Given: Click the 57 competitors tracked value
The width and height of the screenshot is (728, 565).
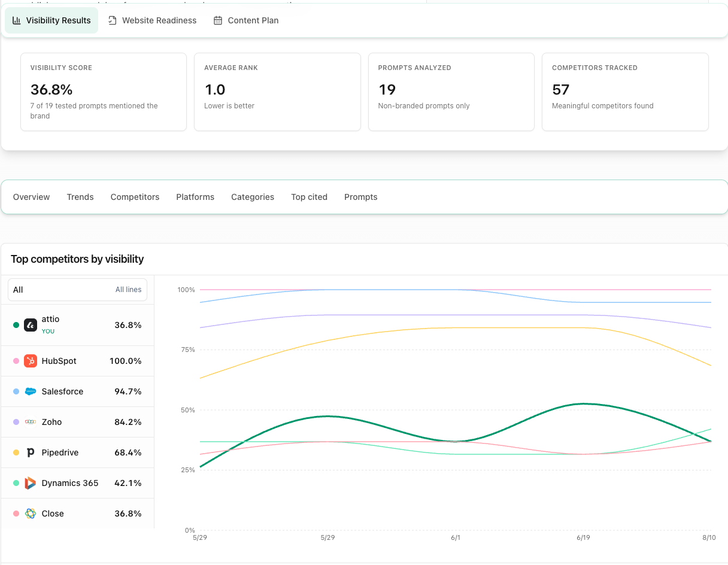Looking at the screenshot, I should click(560, 90).
